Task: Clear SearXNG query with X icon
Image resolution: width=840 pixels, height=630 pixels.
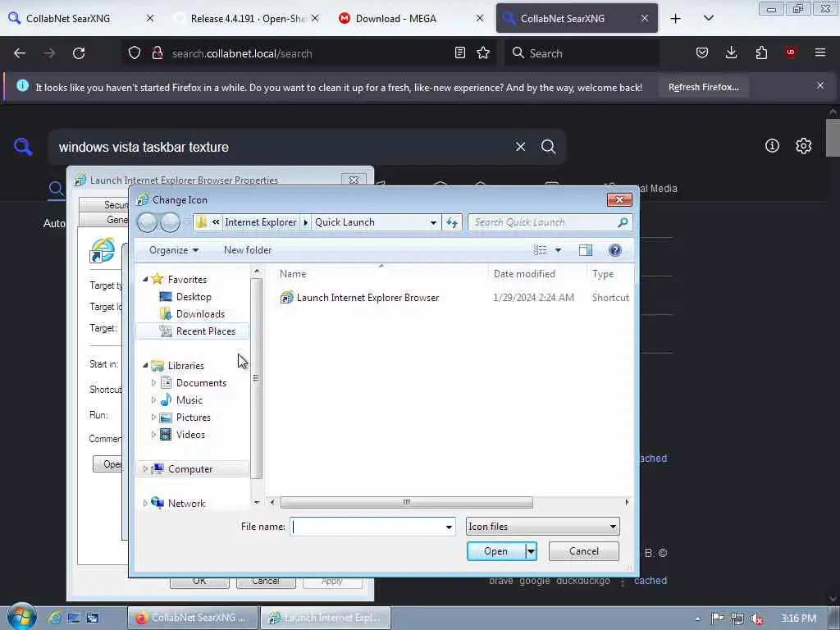Action: click(x=520, y=146)
